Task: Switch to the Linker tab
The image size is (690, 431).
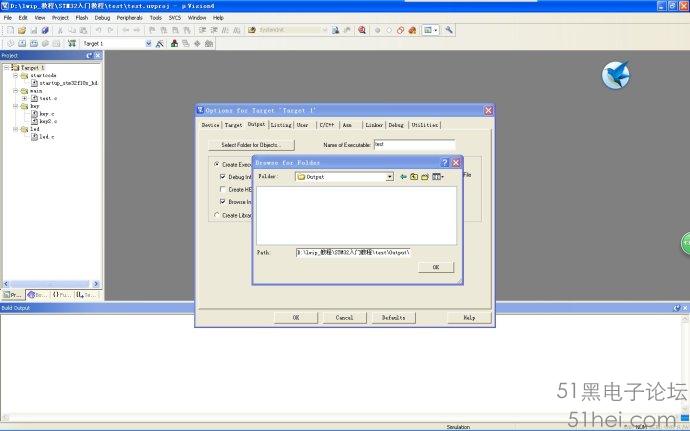Action: pos(374,125)
